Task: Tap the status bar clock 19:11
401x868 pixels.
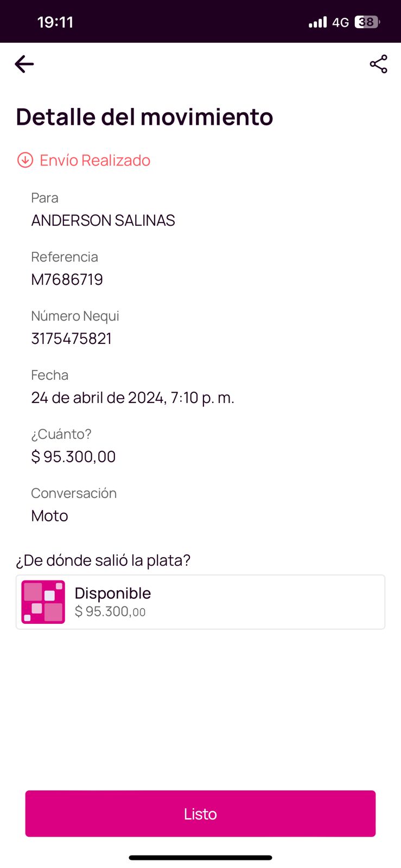Action: click(x=55, y=22)
